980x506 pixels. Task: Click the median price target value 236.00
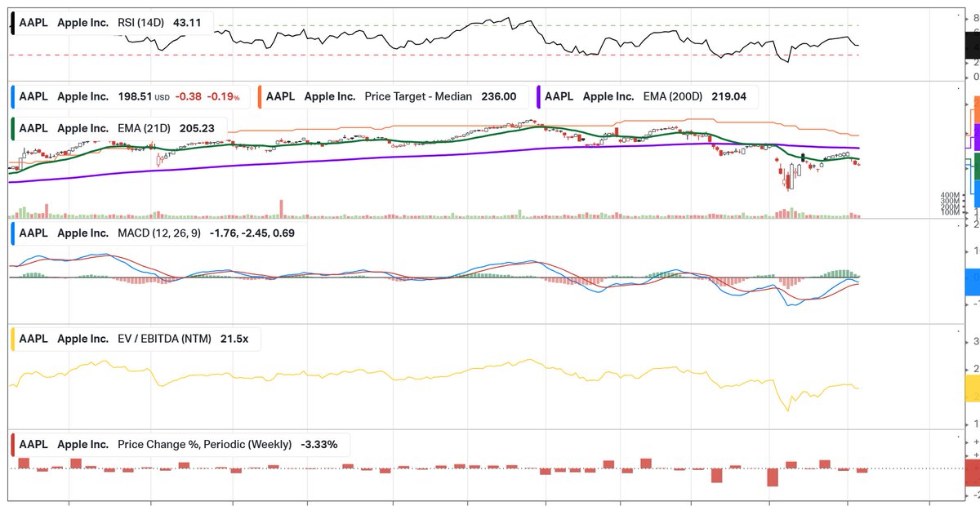(x=499, y=96)
